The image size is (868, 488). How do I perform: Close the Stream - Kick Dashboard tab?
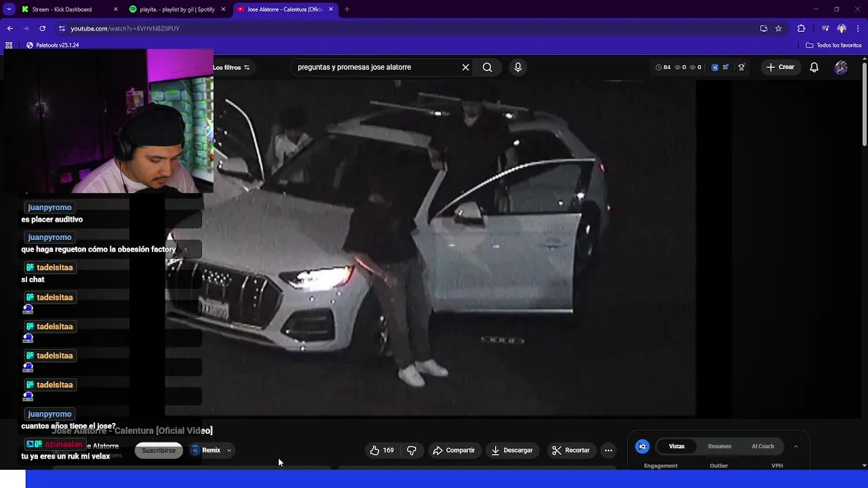pyautogui.click(x=115, y=9)
